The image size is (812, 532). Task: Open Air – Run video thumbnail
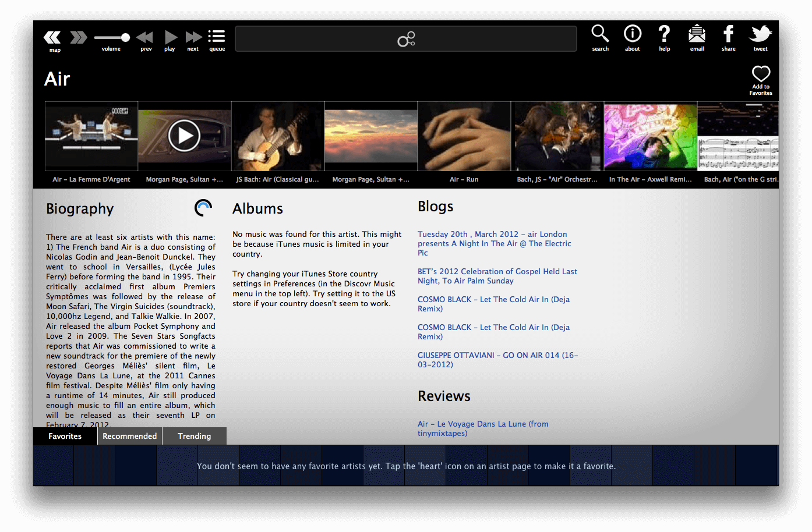[464, 137]
